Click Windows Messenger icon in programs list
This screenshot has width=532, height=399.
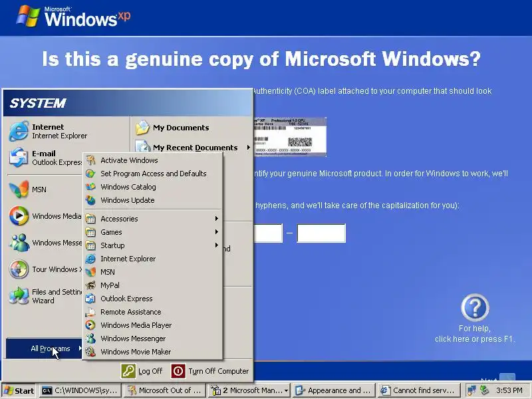coord(90,338)
